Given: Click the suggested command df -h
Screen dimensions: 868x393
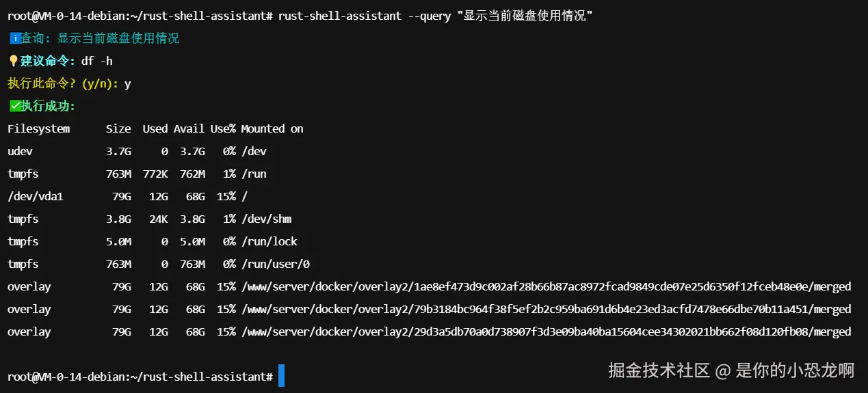Looking at the screenshot, I should click(97, 62).
